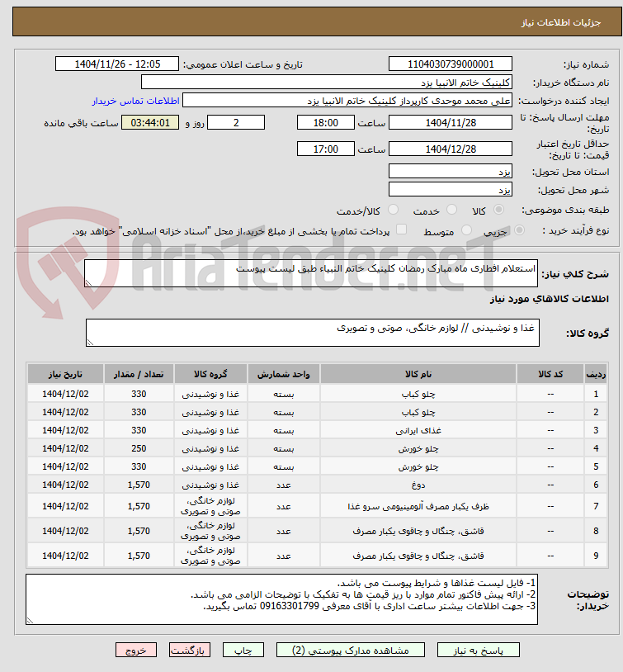The image size is (623, 672).
Task: Select the جزیی purchase type radio
Action: (x=519, y=230)
